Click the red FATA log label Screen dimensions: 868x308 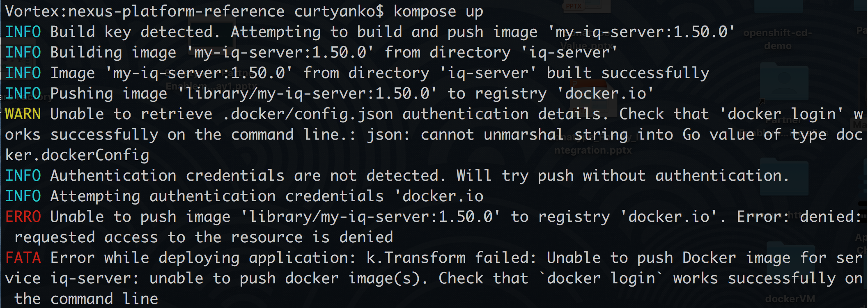pos(23,258)
